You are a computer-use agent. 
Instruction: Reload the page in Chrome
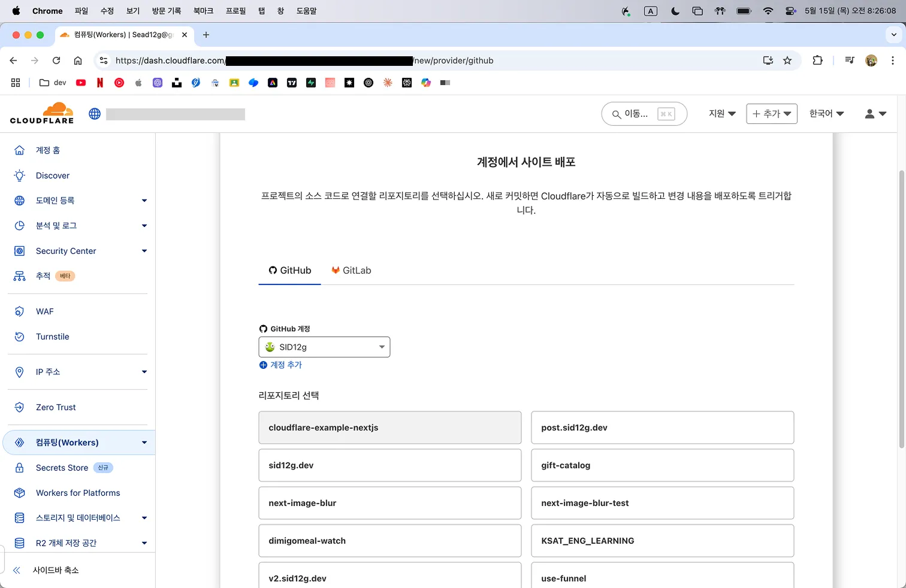pos(56,60)
